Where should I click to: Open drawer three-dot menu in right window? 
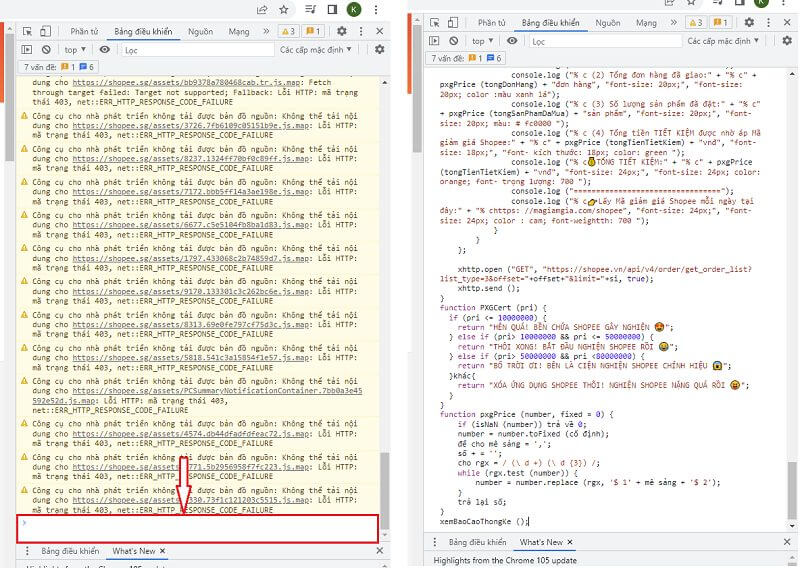point(435,542)
